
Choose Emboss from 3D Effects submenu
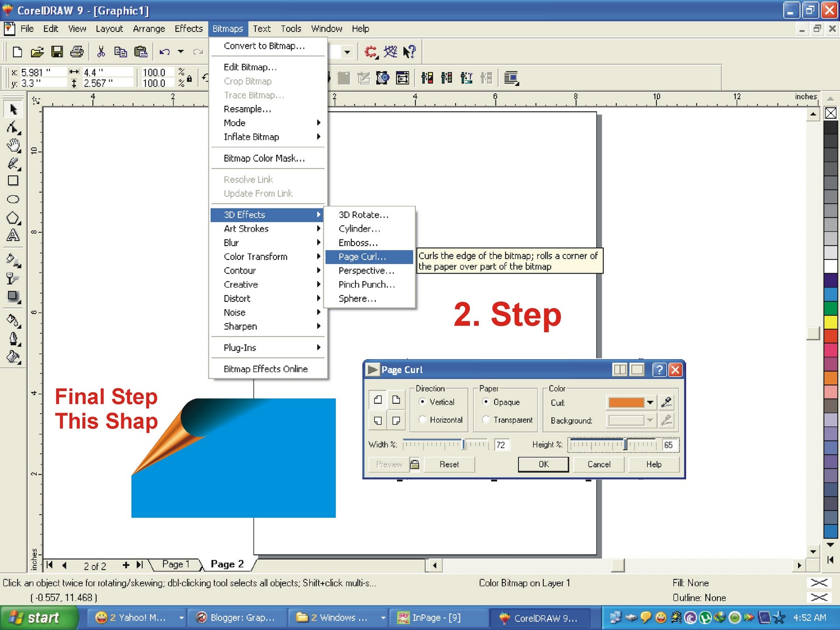click(x=369, y=243)
